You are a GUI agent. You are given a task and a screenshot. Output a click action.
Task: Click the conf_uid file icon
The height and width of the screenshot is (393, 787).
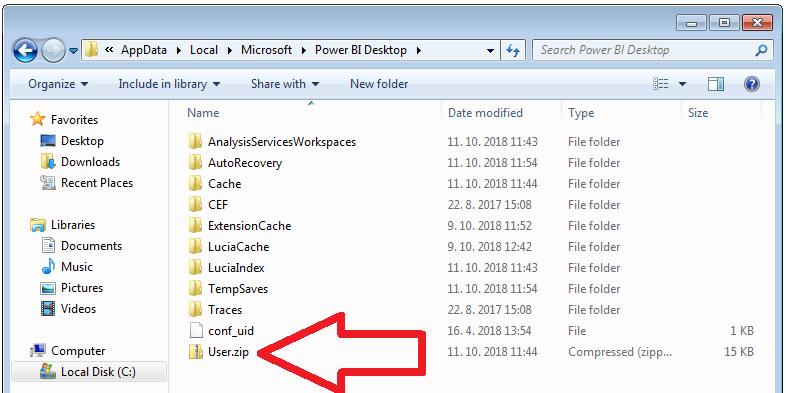click(195, 331)
